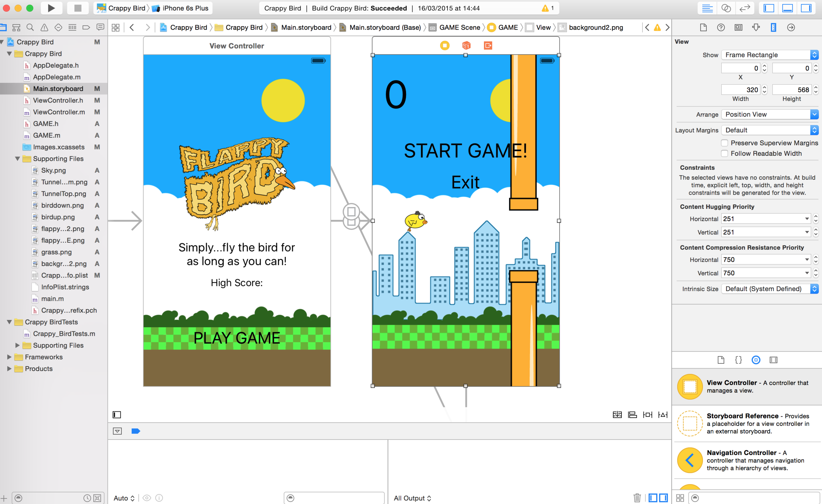Run the Crappy Bird build
Screen dimensions: 822x504
(x=51, y=8)
